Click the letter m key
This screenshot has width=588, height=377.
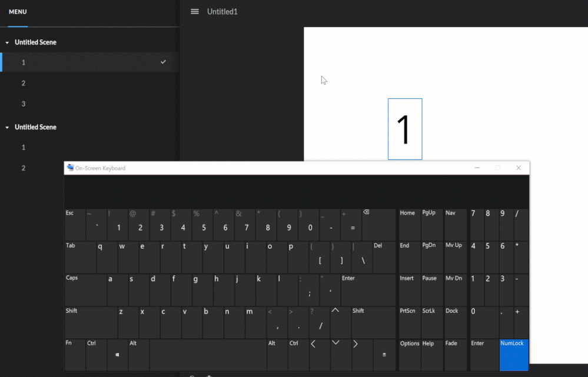[x=255, y=322]
